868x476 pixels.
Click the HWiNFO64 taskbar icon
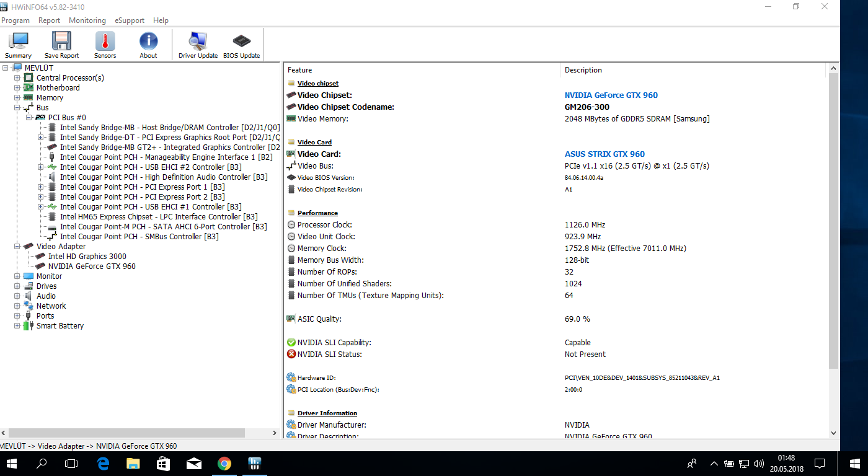click(x=254, y=464)
